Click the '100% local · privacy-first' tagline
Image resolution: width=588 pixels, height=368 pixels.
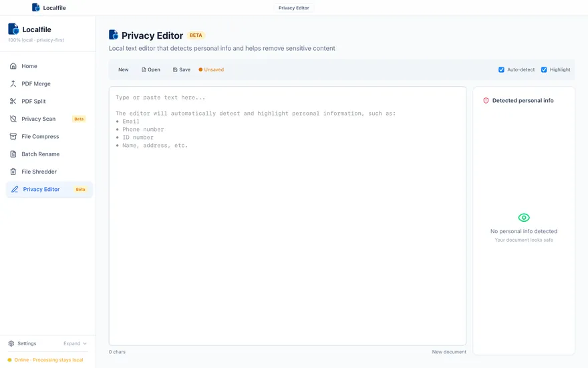36,40
